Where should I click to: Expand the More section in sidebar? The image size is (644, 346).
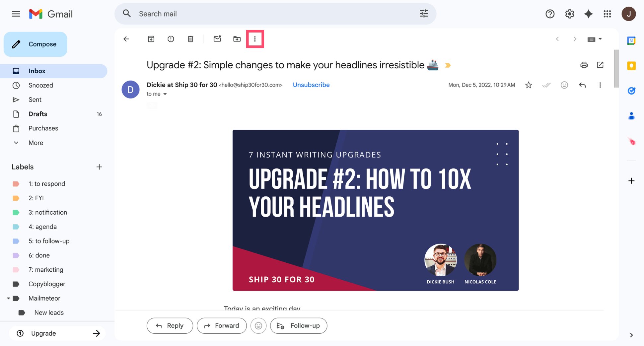click(x=36, y=143)
